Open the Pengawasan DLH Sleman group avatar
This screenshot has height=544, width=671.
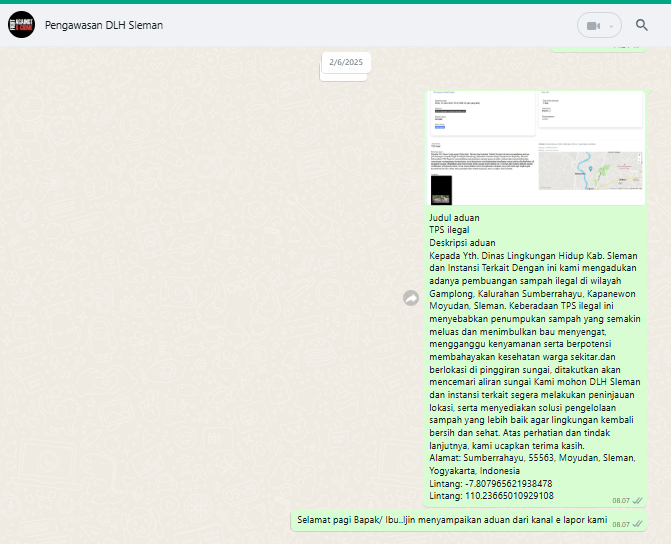point(21,25)
